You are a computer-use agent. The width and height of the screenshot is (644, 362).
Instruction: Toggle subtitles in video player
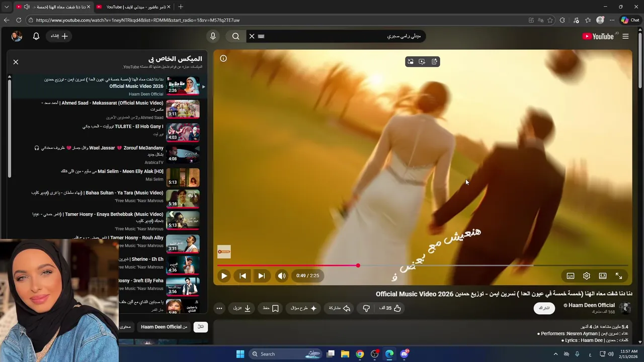[x=571, y=276]
